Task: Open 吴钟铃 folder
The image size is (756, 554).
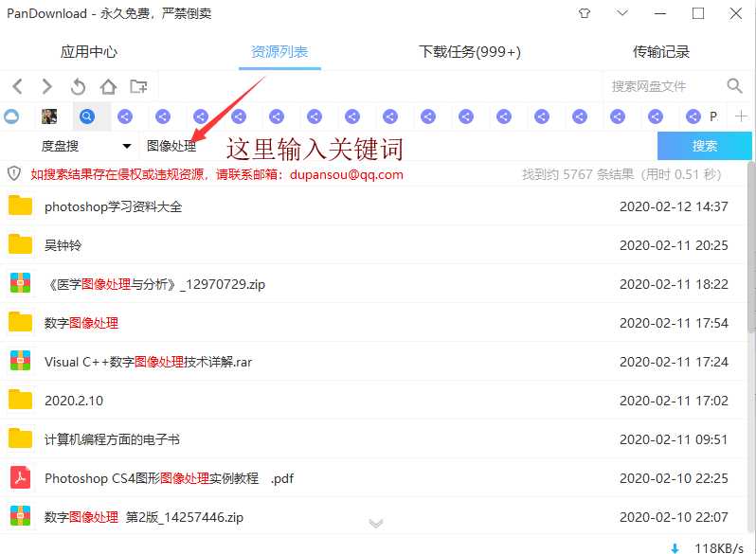Action: (63, 245)
